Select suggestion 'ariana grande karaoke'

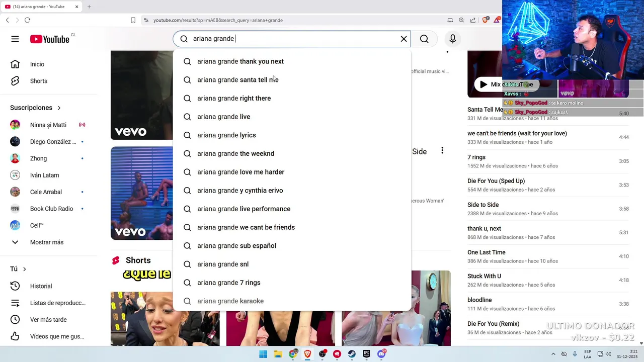click(x=292, y=301)
